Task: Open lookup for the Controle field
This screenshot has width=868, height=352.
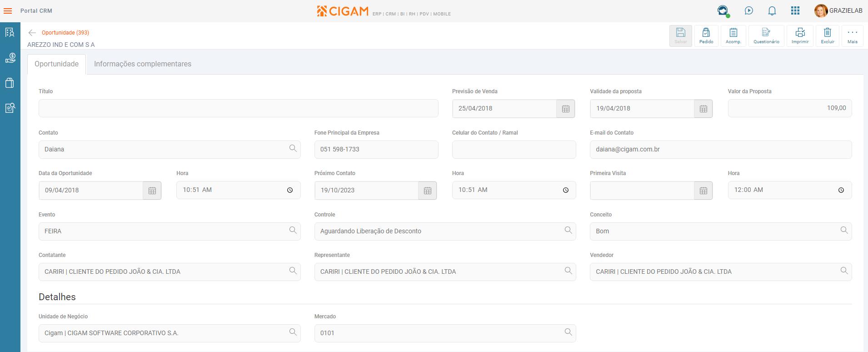Action: coord(569,230)
